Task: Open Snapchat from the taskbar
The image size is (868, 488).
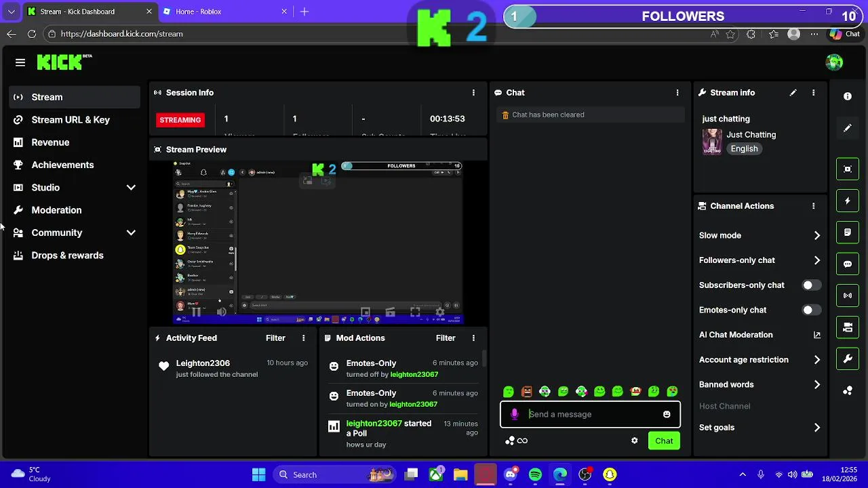Action: click(610, 474)
